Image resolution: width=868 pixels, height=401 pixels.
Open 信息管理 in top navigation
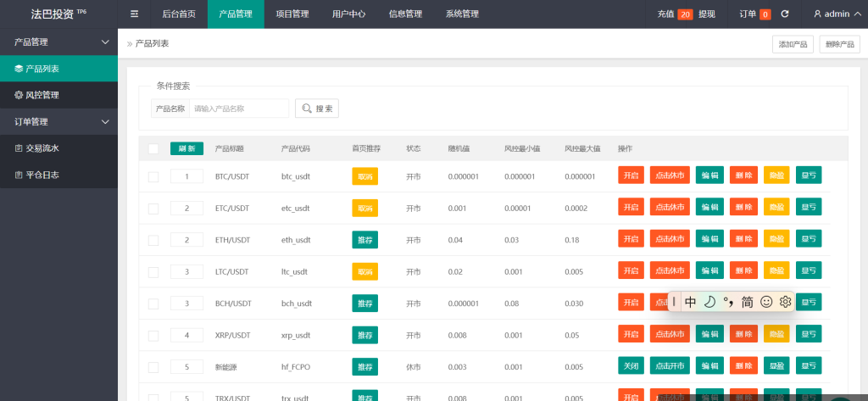(x=405, y=14)
